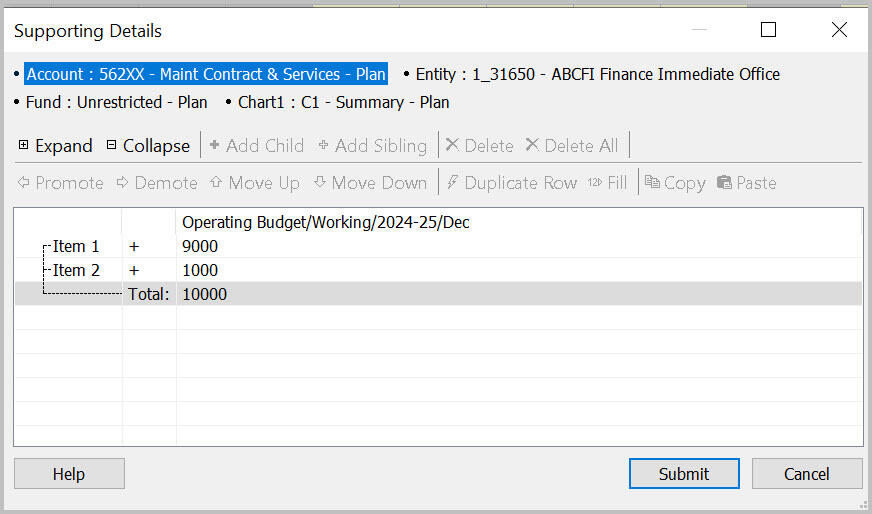Click Duplicate Row toolbar item
Viewport: 872px width, 514px height.
click(512, 183)
